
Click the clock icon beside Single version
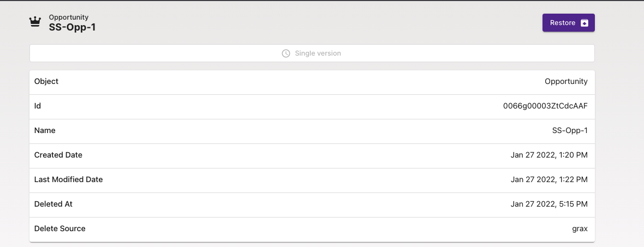[286, 53]
